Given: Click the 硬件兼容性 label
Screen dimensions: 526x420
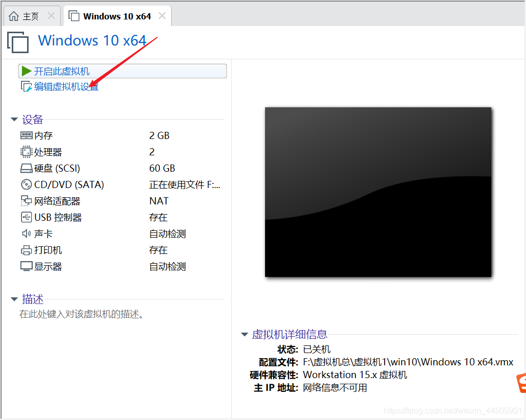Looking at the screenshot, I should tap(274, 375).
